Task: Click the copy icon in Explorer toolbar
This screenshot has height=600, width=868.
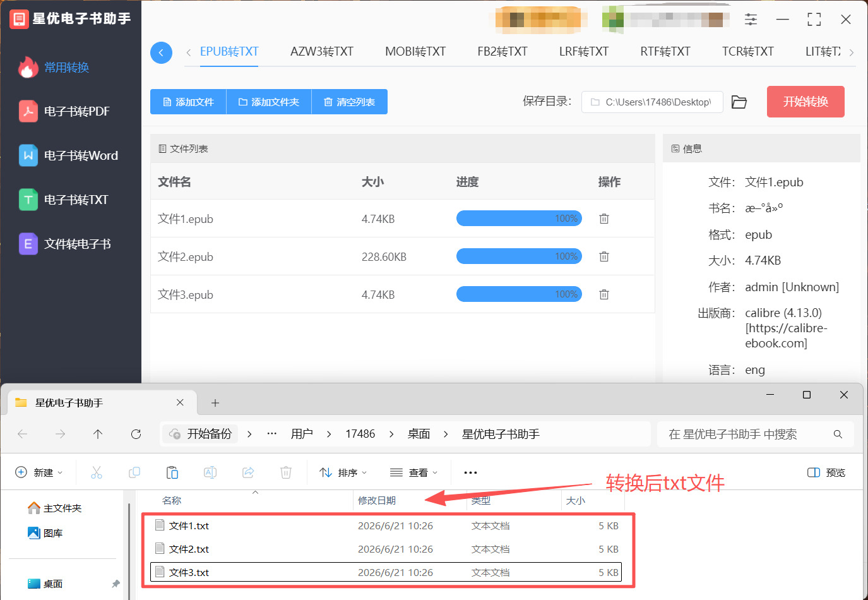Action: pos(134,472)
